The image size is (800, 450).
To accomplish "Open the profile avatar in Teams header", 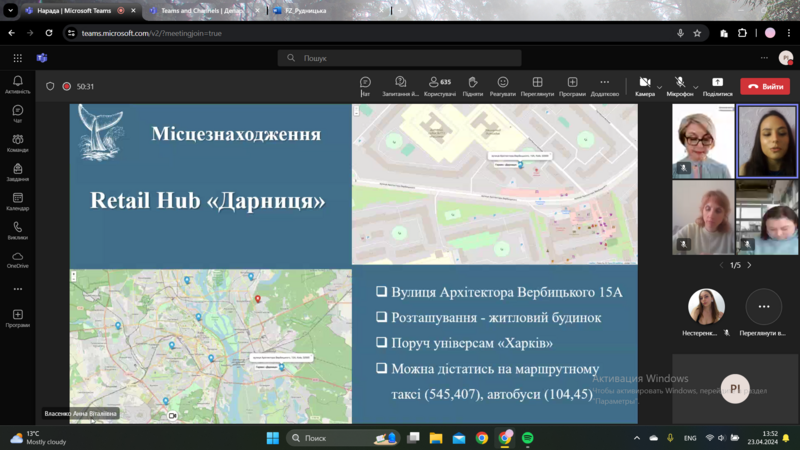I will (786, 58).
